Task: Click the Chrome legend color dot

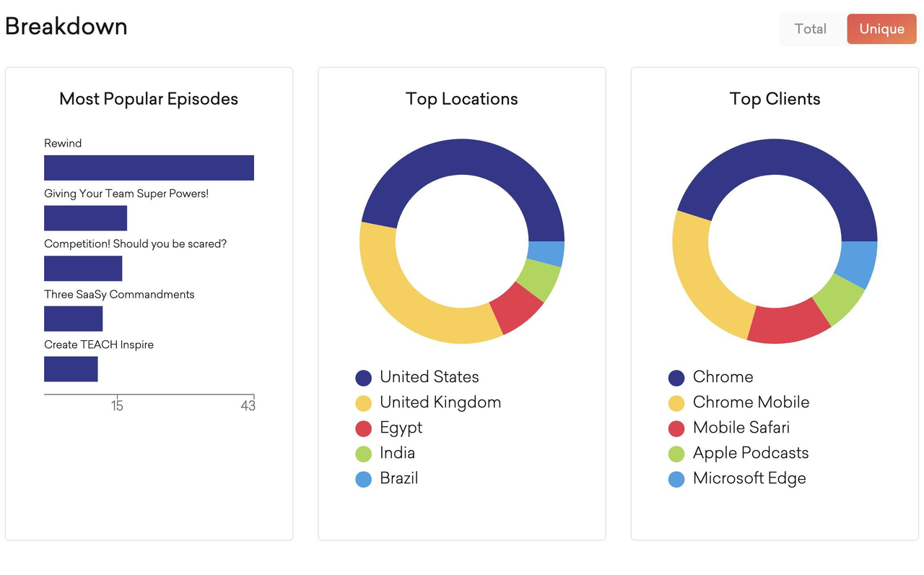Action: pyautogui.click(x=676, y=377)
